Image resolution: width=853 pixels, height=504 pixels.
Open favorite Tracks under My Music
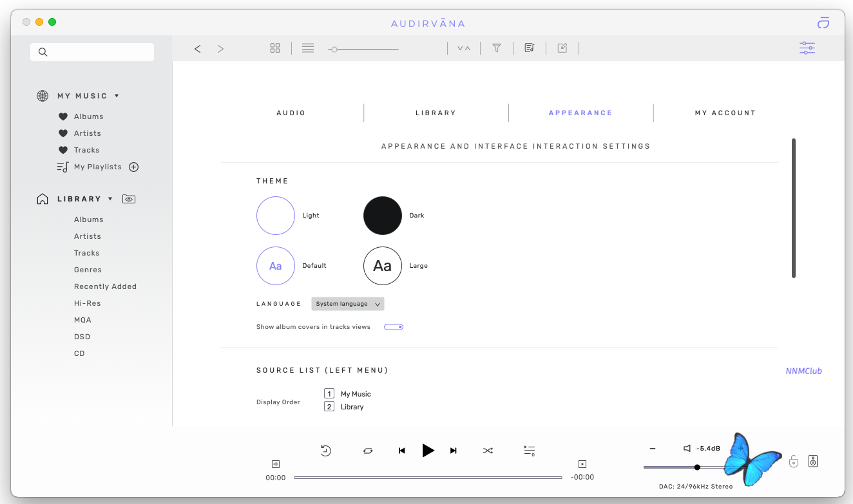pyautogui.click(x=87, y=150)
